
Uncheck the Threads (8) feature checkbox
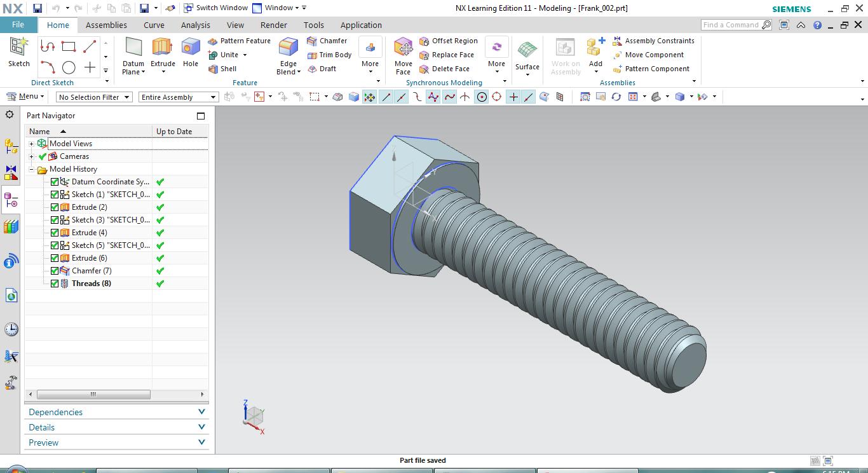(x=55, y=284)
